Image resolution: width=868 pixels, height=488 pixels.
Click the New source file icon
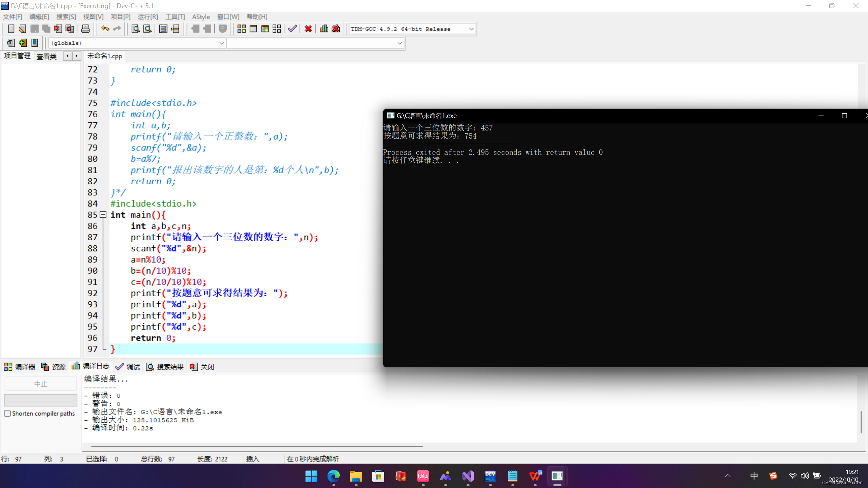[x=11, y=29]
